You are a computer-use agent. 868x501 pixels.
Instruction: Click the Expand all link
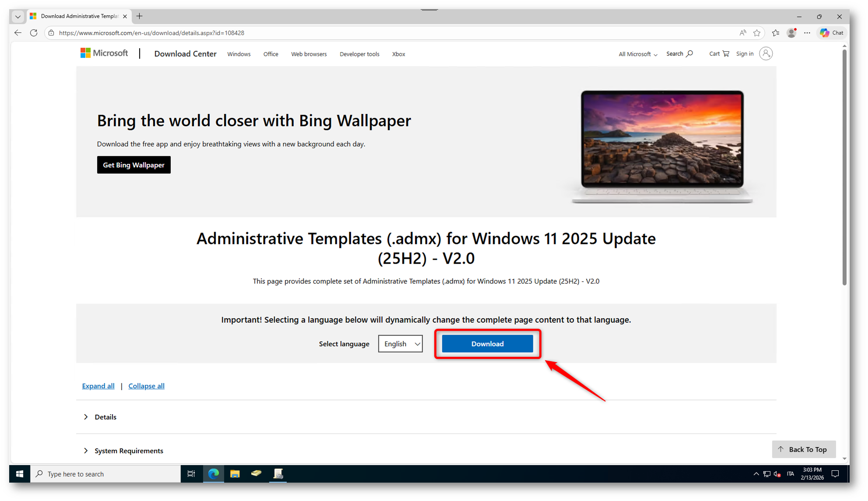point(98,386)
